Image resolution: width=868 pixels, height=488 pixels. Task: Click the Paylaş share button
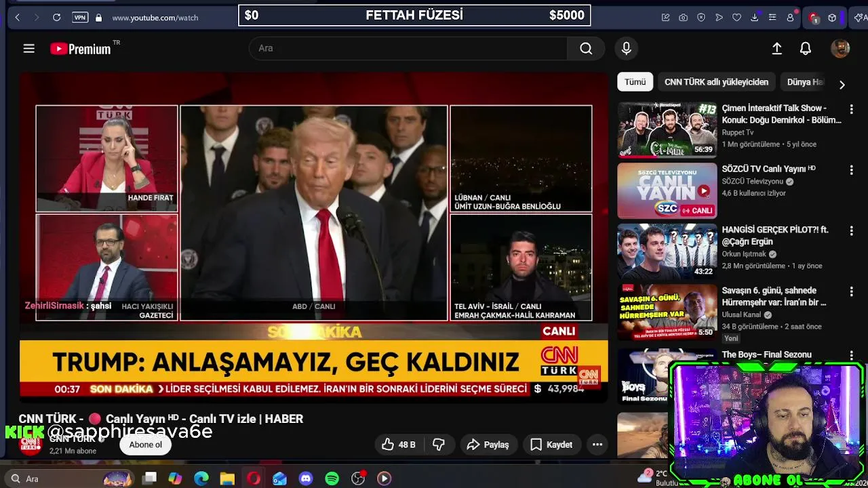coord(488,445)
